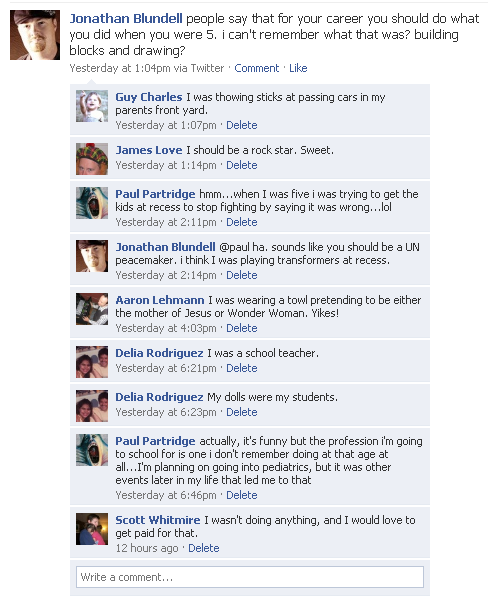488x598 pixels.
Task: Delete Jonathan Blundell's 2:14pm reply
Action: click(242, 275)
